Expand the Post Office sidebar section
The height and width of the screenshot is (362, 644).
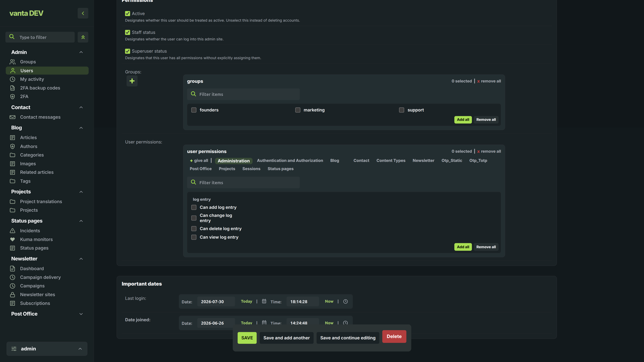click(81, 314)
